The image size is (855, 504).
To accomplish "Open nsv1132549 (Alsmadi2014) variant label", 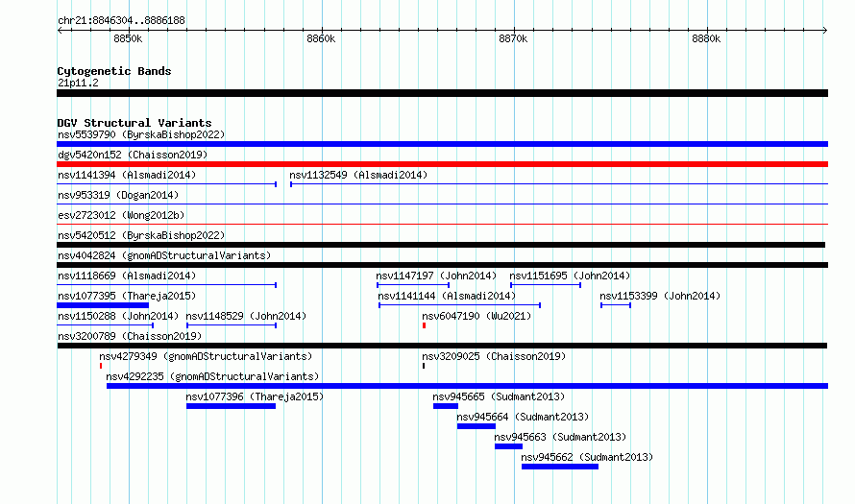I will point(358,175).
